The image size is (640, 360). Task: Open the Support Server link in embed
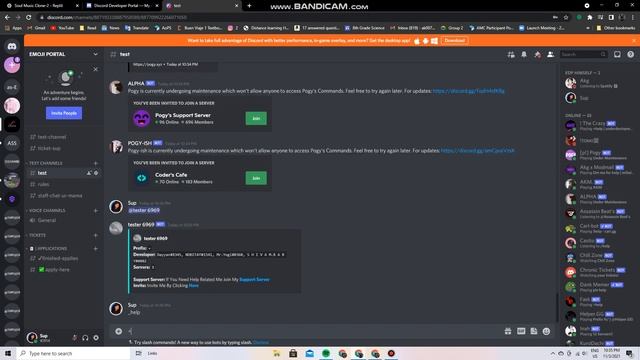tap(254, 280)
